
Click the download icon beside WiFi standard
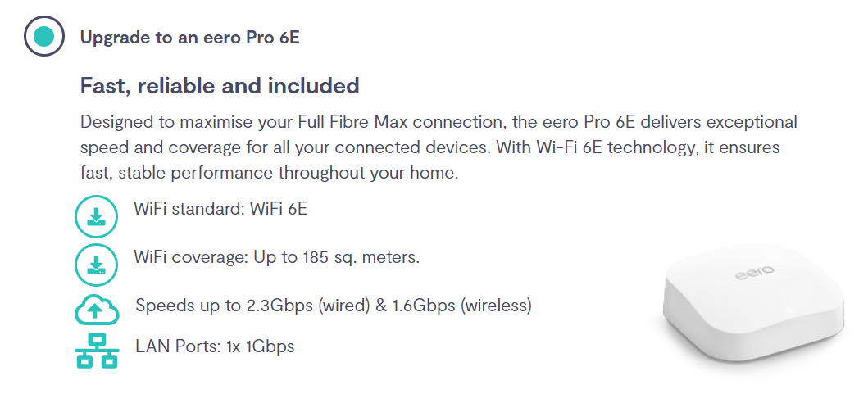click(97, 216)
